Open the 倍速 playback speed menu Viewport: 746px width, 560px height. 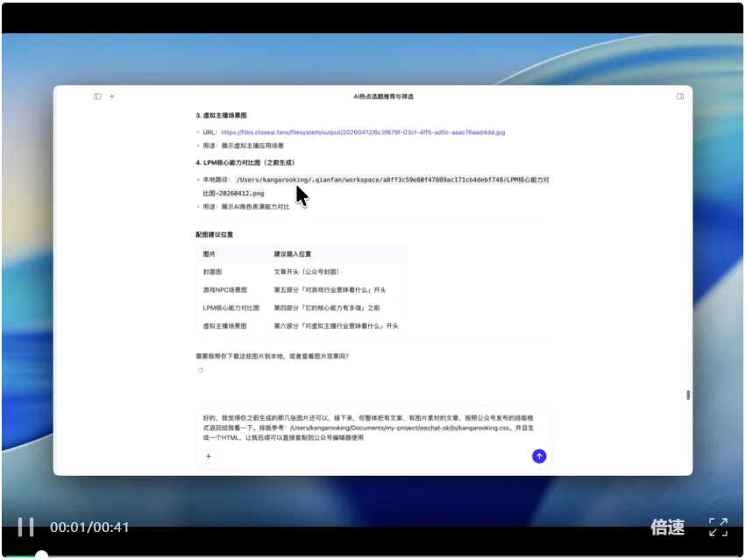[667, 527]
